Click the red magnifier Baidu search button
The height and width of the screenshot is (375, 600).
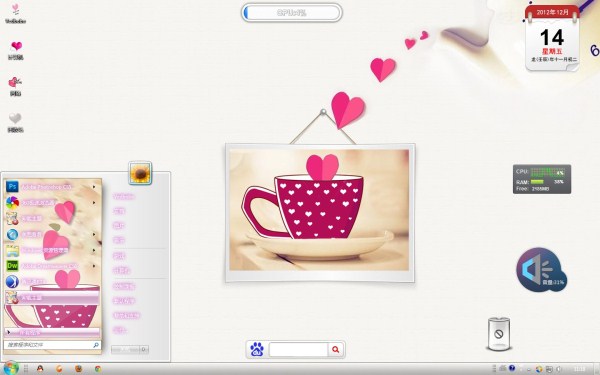click(336, 349)
